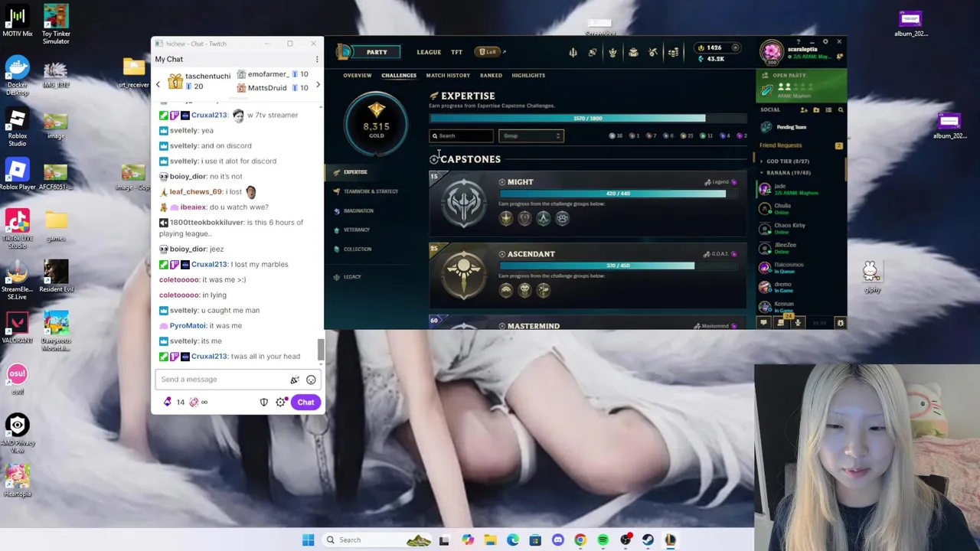Click Steam icon in taskbar

point(648,540)
